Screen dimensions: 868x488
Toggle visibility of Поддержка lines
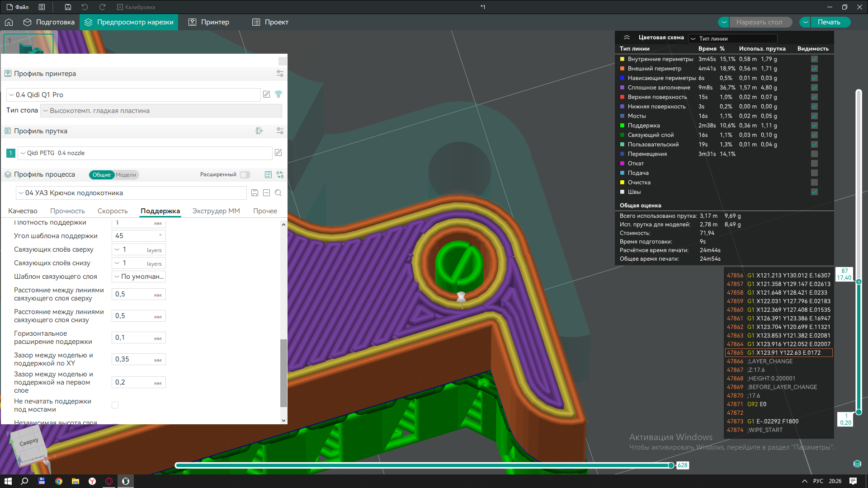tap(814, 126)
